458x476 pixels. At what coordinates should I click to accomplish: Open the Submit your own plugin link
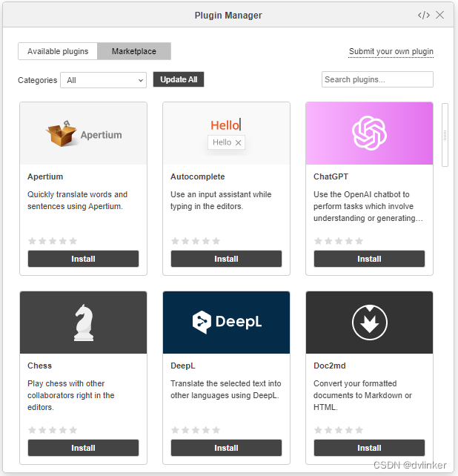pyautogui.click(x=391, y=52)
